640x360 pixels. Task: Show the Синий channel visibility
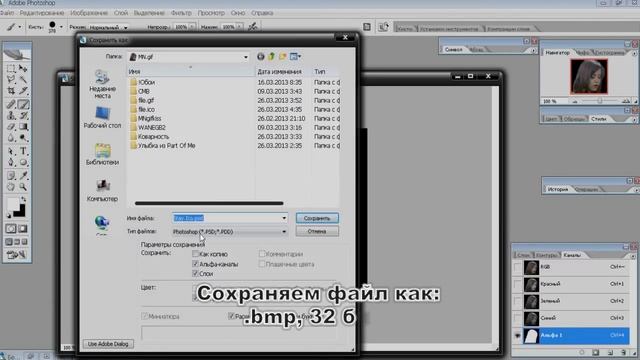pos(518,318)
